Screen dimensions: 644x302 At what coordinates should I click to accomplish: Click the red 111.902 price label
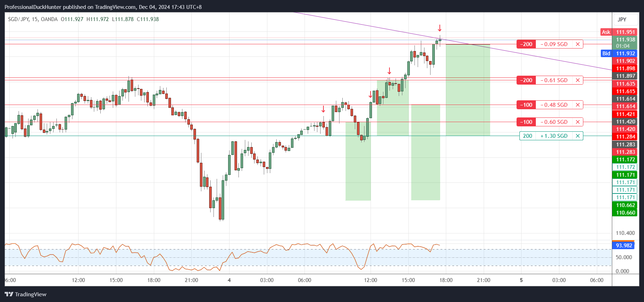625,61
